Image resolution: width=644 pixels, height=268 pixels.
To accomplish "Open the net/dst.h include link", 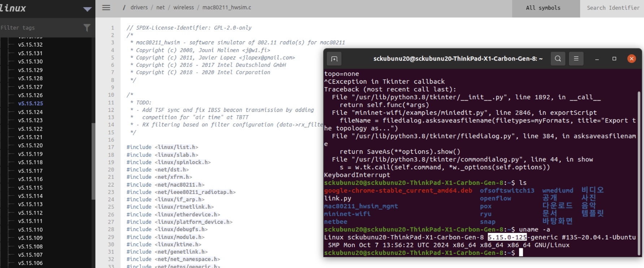I will [x=172, y=169].
